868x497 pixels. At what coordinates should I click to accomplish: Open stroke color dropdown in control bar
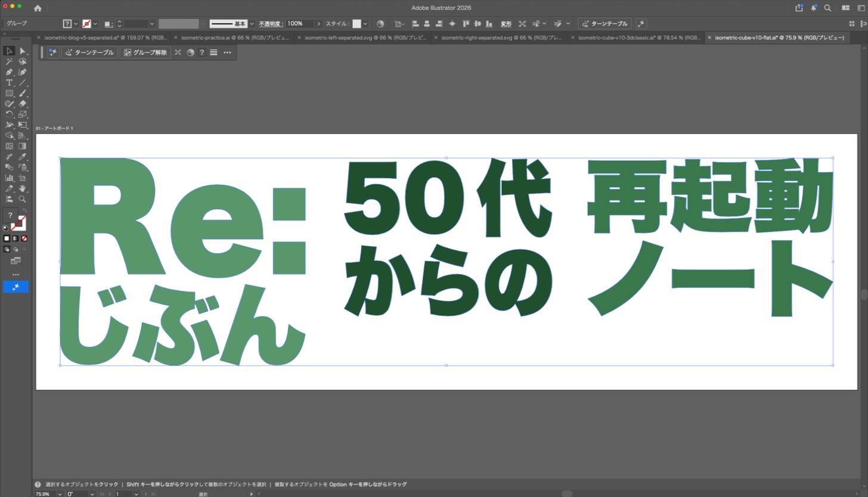95,24
